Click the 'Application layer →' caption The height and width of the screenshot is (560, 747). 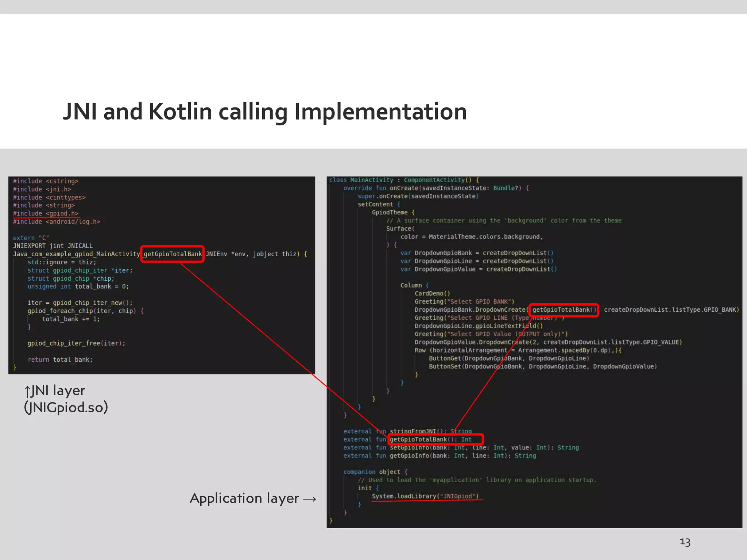[x=253, y=498]
